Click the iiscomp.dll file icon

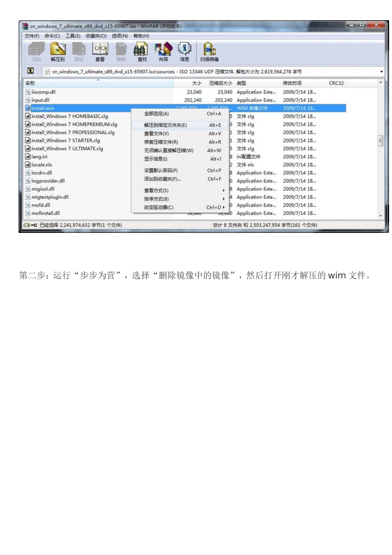click(x=28, y=92)
